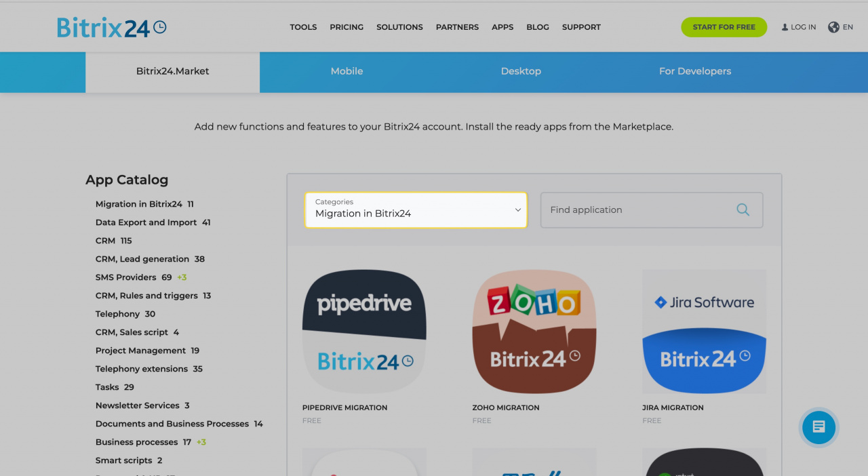Click the globe language icon next to EN

point(833,27)
